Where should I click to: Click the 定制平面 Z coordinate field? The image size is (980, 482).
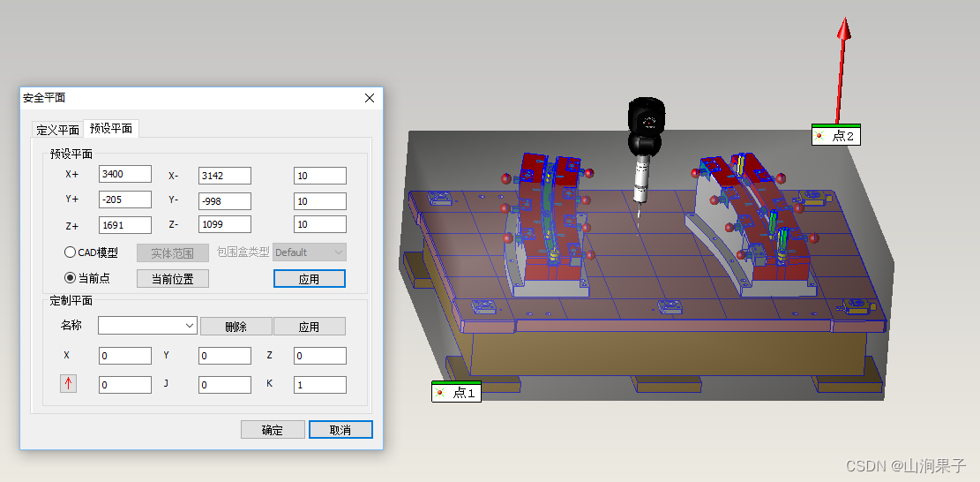320,356
